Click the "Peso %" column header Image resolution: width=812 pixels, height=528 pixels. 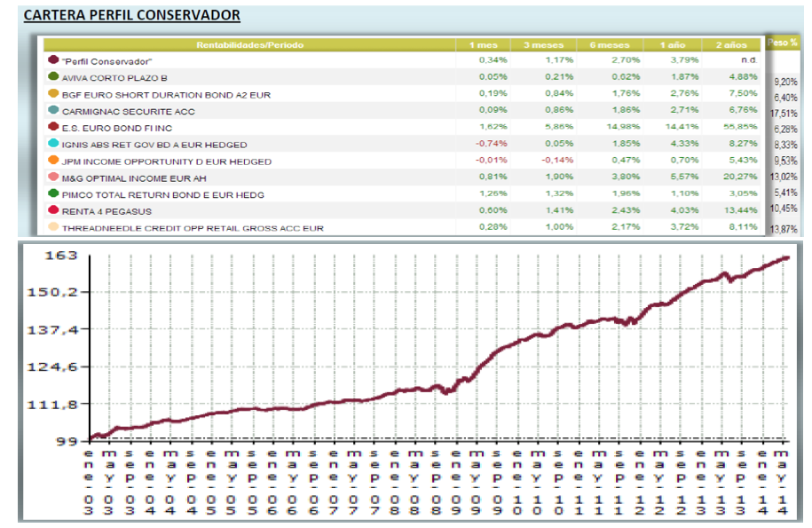[x=782, y=43]
